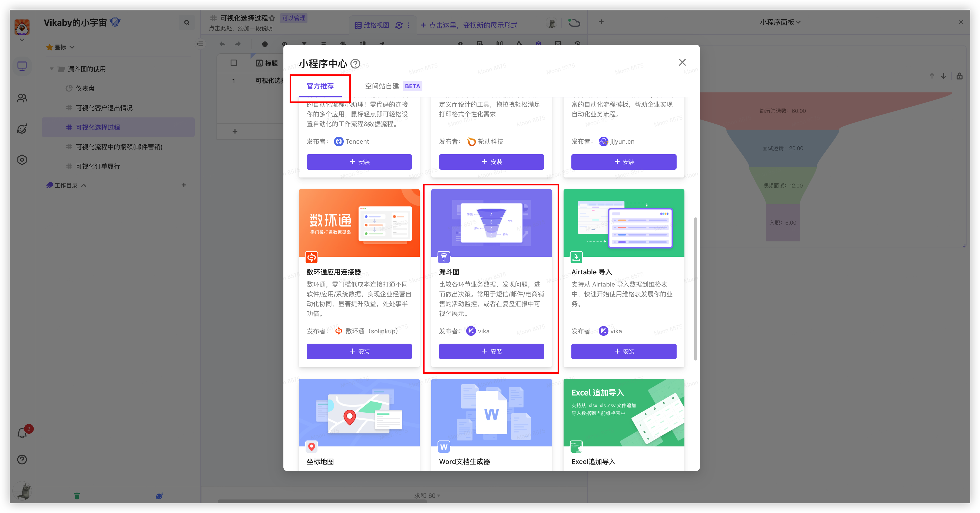This screenshot has height=513, width=980.
Task: Open the space settings hexagon icon
Action: pyautogui.click(x=22, y=160)
